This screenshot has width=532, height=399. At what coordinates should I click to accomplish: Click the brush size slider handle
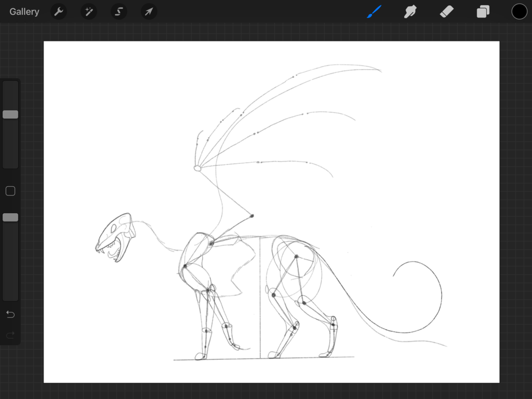pos(11,114)
